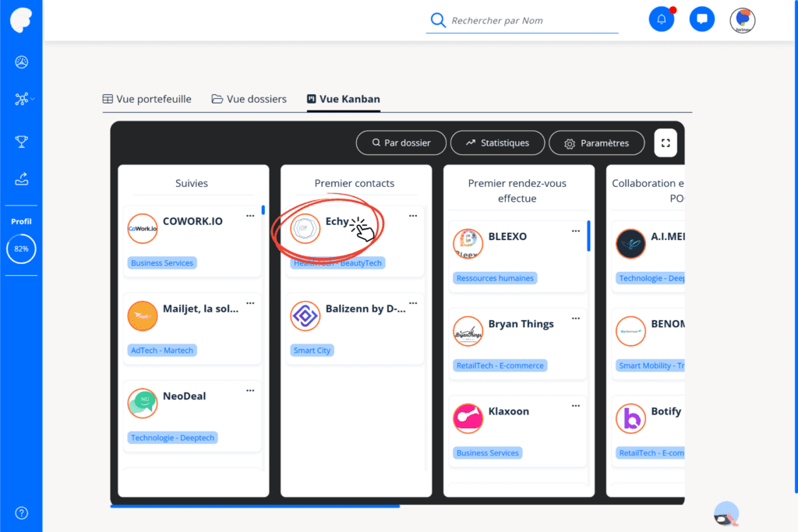Open the help question mark icon

coord(21,513)
